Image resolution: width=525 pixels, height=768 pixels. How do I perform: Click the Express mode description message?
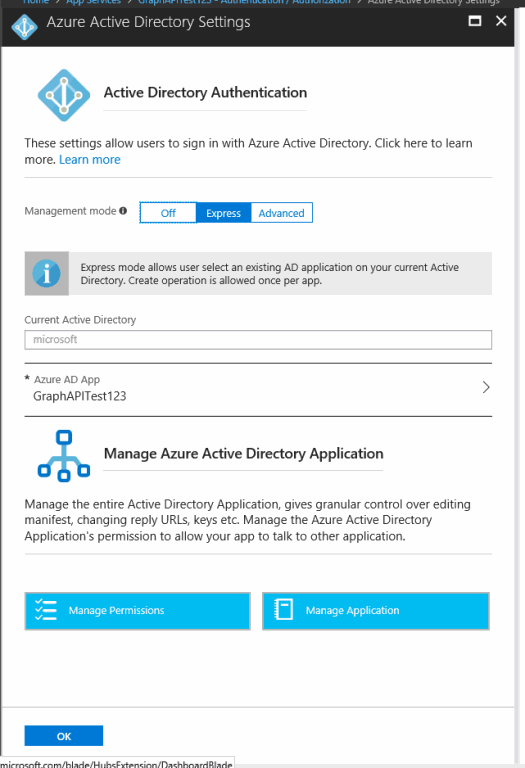(x=270, y=274)
